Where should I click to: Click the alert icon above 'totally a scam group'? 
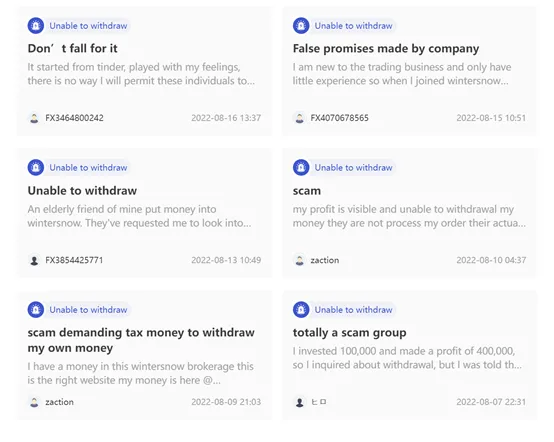pyautogui.click(x=301, y=310)
